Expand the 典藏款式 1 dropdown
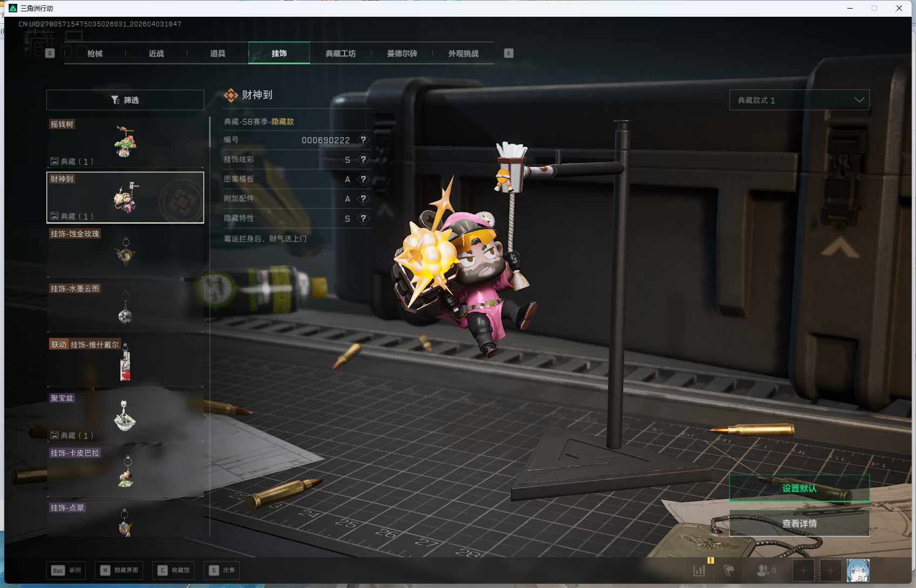 pyautogui.click(x=799, y=100)
